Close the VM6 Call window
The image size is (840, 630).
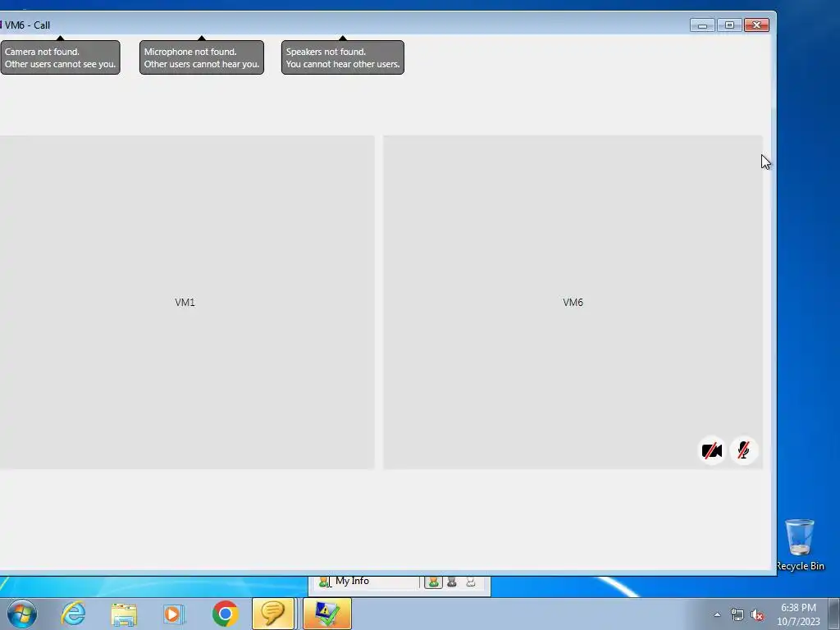756,25
